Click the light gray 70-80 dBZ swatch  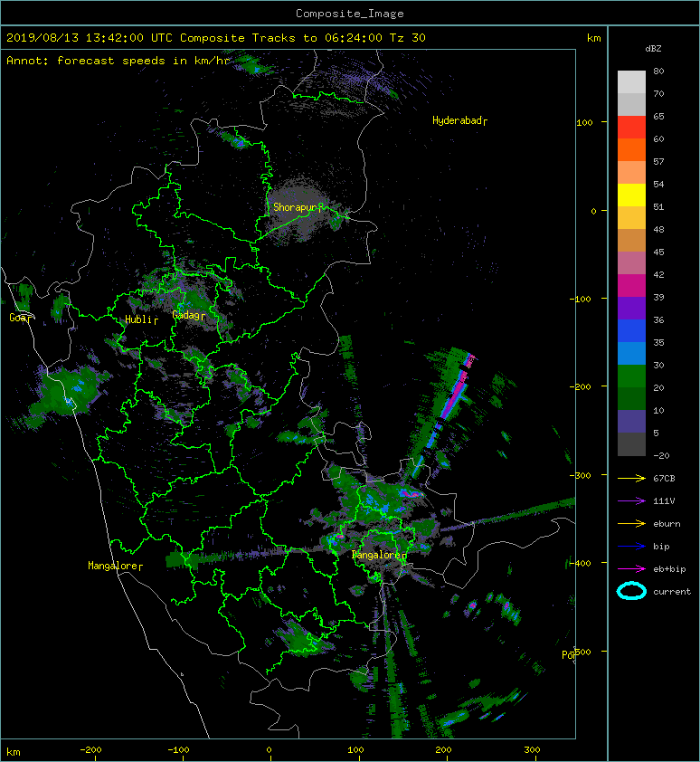coord(631,82)
